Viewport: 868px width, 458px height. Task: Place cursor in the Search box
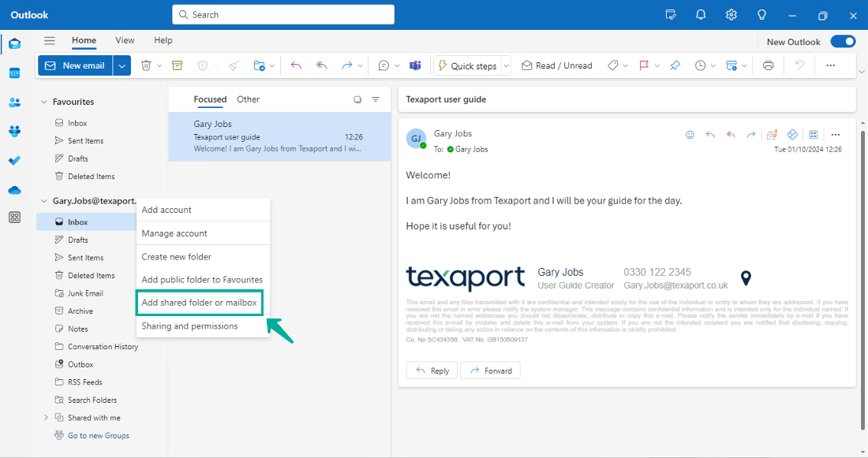pyautogui.click(x=282, y=14)
